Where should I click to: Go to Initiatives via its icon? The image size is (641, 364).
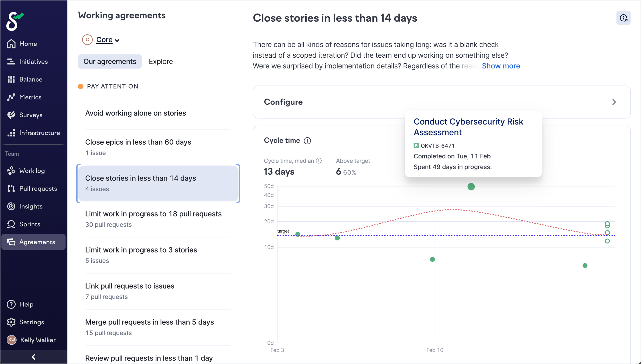[x=11, y=61]
